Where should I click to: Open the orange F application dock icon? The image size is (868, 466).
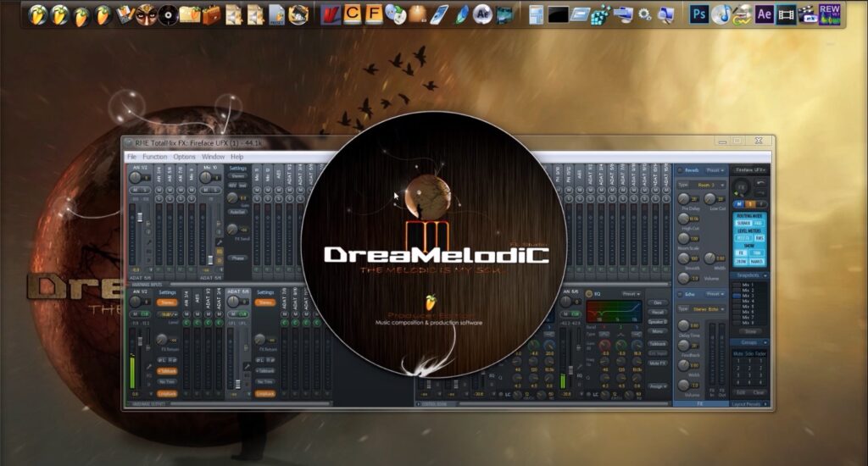click(x=374, y=14)
